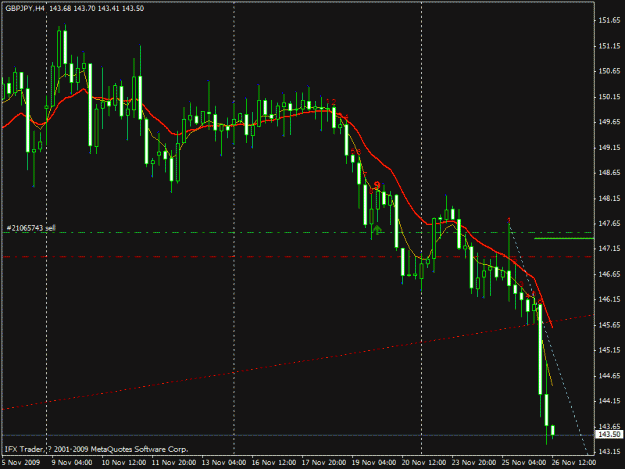Click the large red number 9 marker

click(377, 185)
